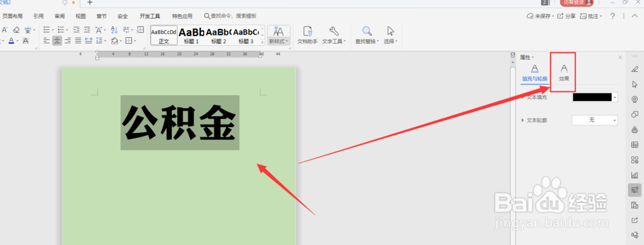Image resolution: width=644 pixels, height=245 pixels.
Task: Apply the 标题 3 style
Action: 247,35
